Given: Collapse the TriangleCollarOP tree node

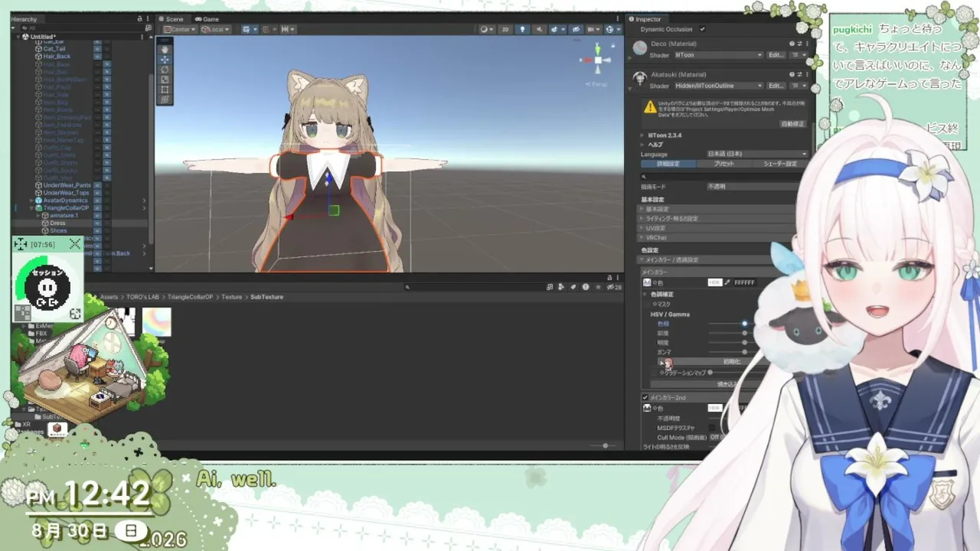Looking at the screenshot, I should click(31, 208).
